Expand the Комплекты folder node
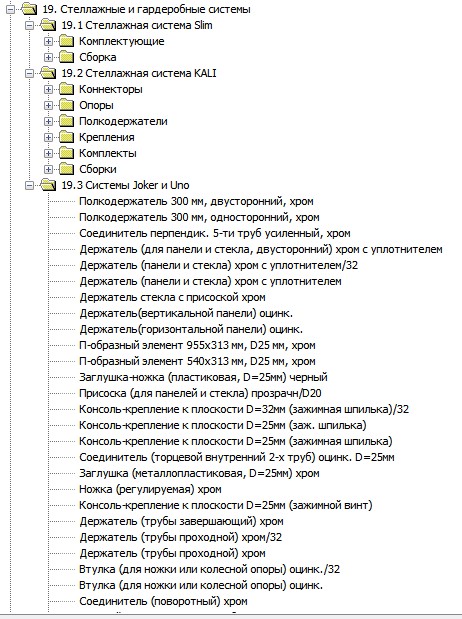 [x=48, y=153]
